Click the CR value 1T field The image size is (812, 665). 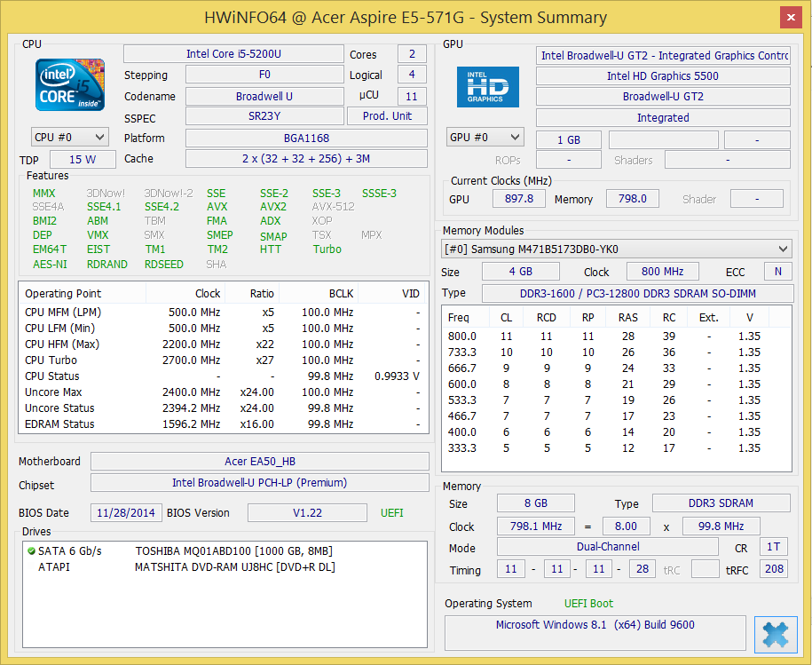[x=774, y=547]
